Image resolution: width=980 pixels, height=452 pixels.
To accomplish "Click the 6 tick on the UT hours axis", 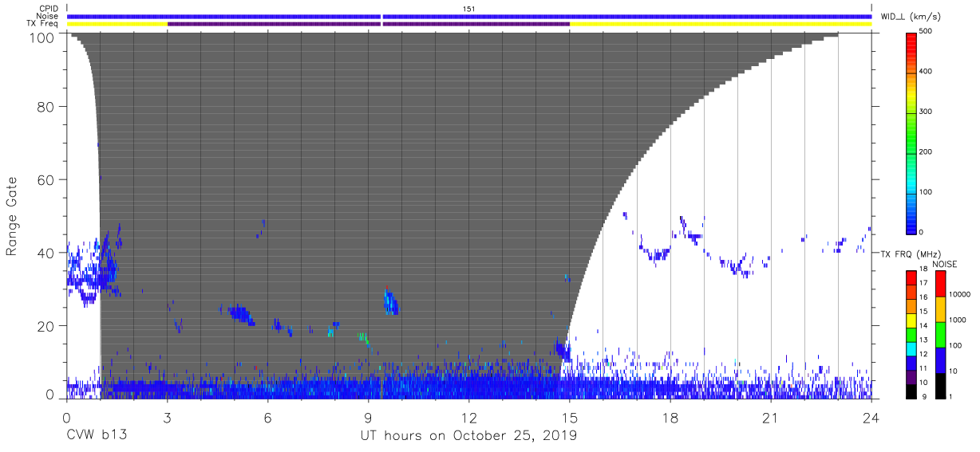I will point(267,419).
